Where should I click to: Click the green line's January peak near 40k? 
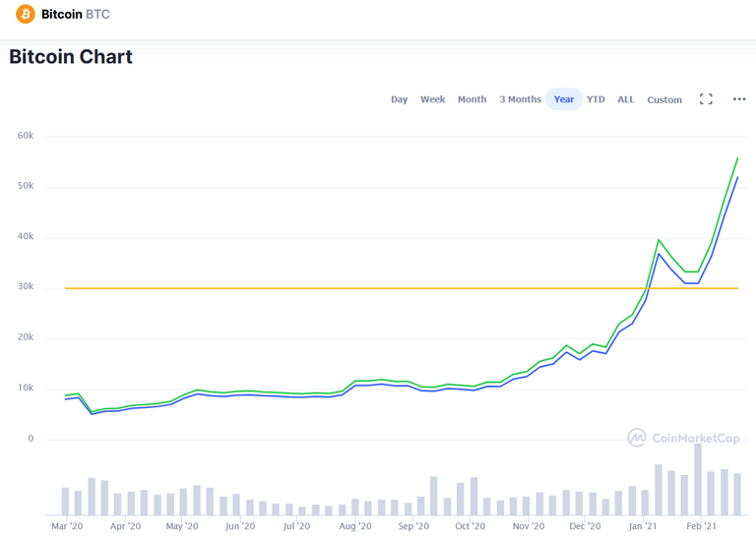pos(659,240)
